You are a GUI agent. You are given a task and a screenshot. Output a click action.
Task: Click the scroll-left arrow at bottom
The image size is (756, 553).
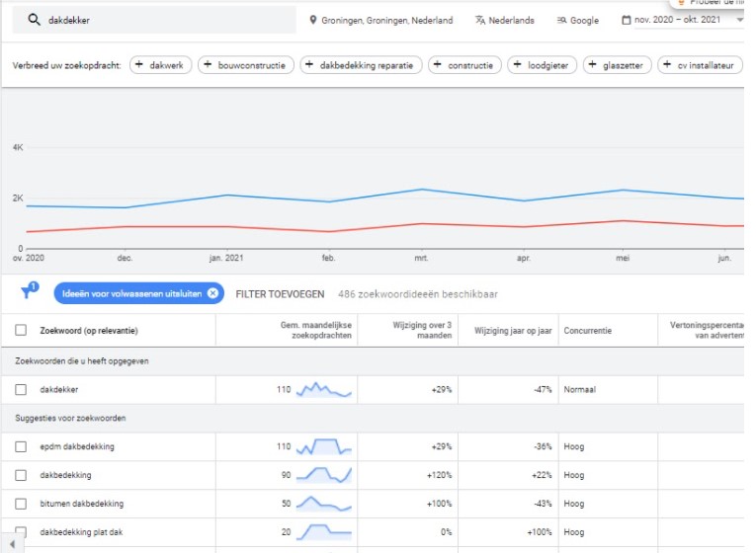point(12,544)
